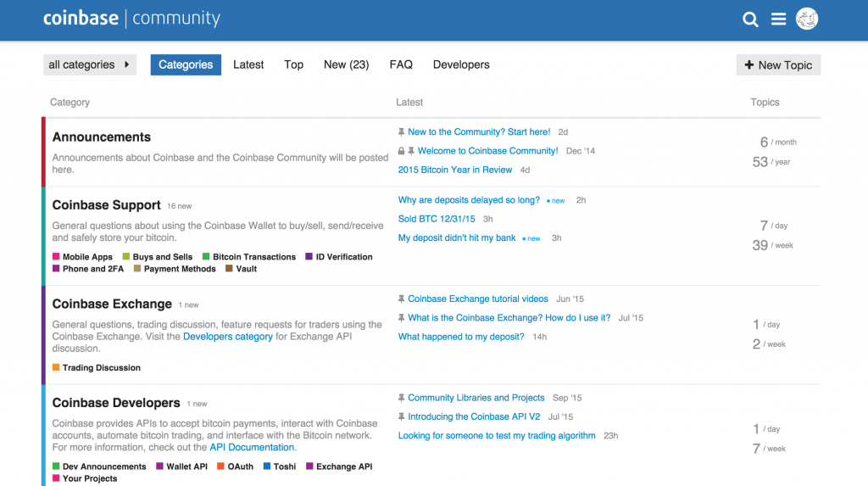
Task: Open Your Projects subcategory
Action: (85, 478)
